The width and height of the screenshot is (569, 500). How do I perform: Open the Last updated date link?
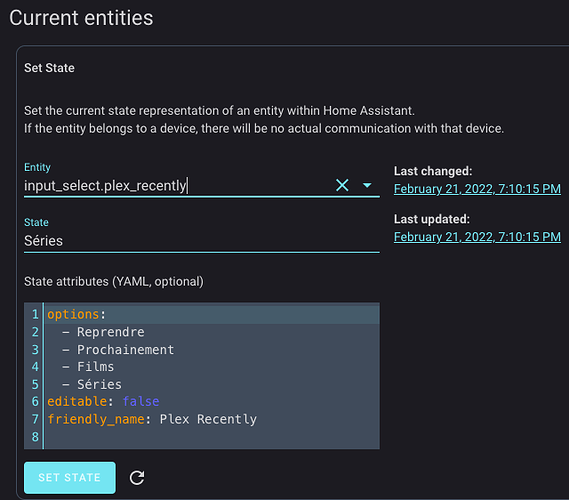pyautogui.click(x=477, y=237)
